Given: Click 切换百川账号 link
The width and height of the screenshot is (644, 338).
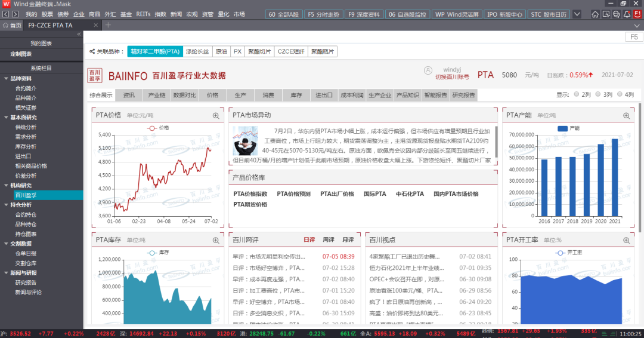Looking at the screenshot, I should tap(452, 77).
